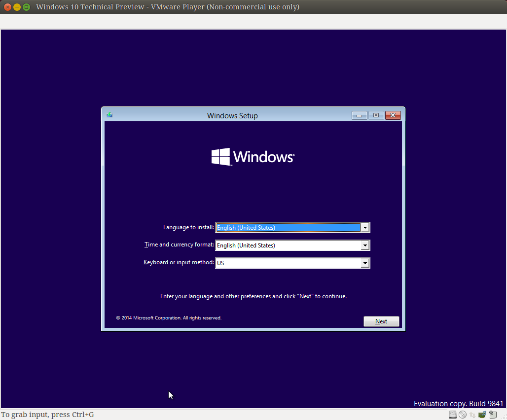
Task: Click the VMware CD/DVD drive status icon
Action: pyautogui.click(x=463, y=415)
